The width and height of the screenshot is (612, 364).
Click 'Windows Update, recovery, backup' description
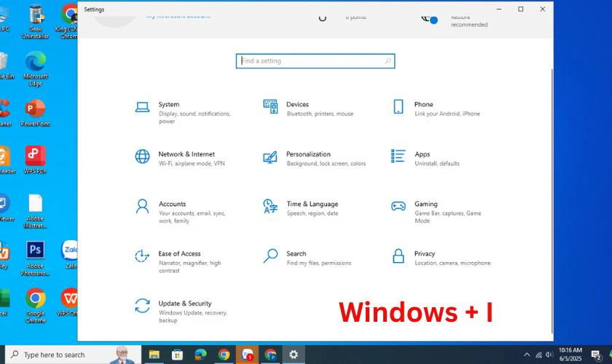(193, 317)
